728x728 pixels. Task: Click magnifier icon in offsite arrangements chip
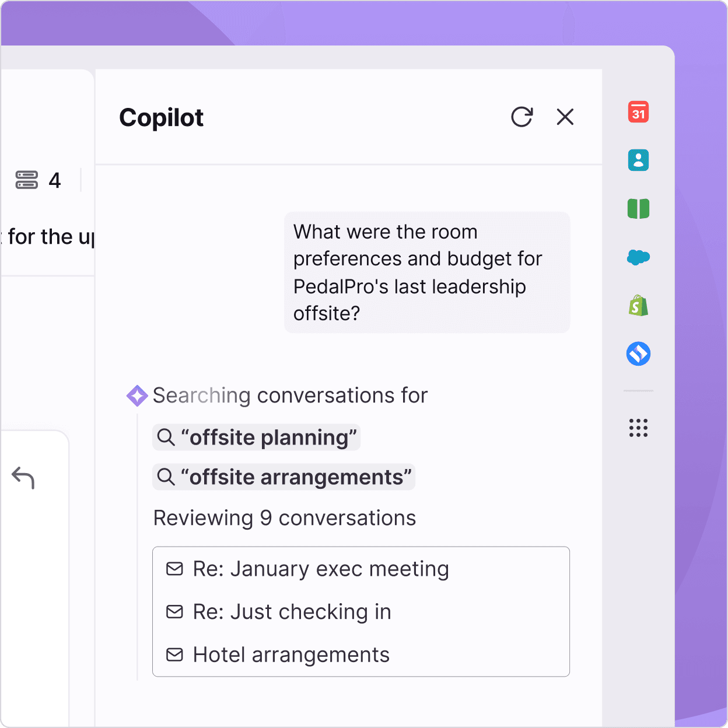click(x=166, y=477)
